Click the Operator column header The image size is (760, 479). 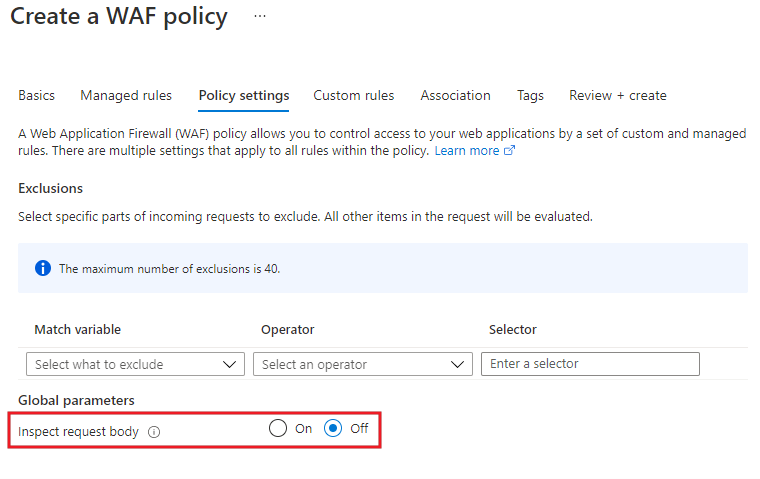pos(288,330)
